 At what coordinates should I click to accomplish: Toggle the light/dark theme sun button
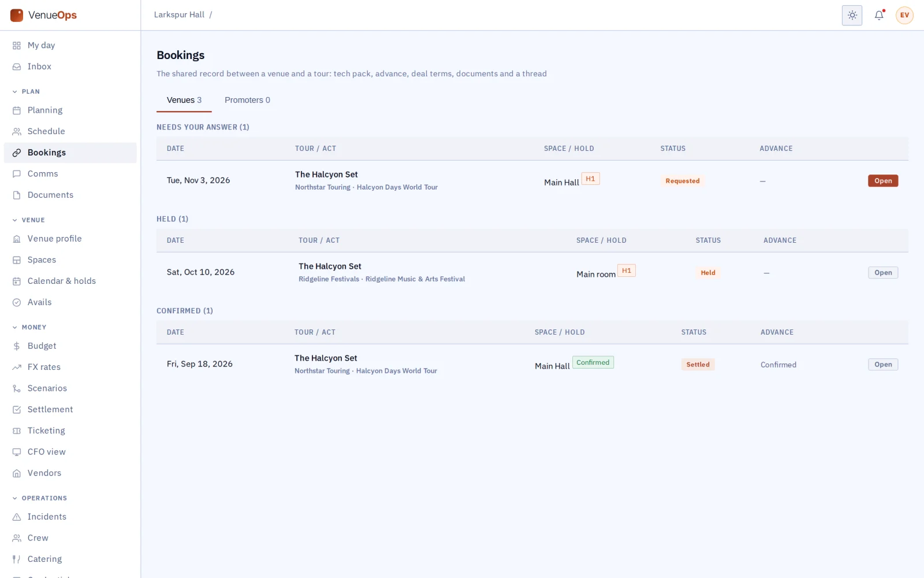click(852, 15)
